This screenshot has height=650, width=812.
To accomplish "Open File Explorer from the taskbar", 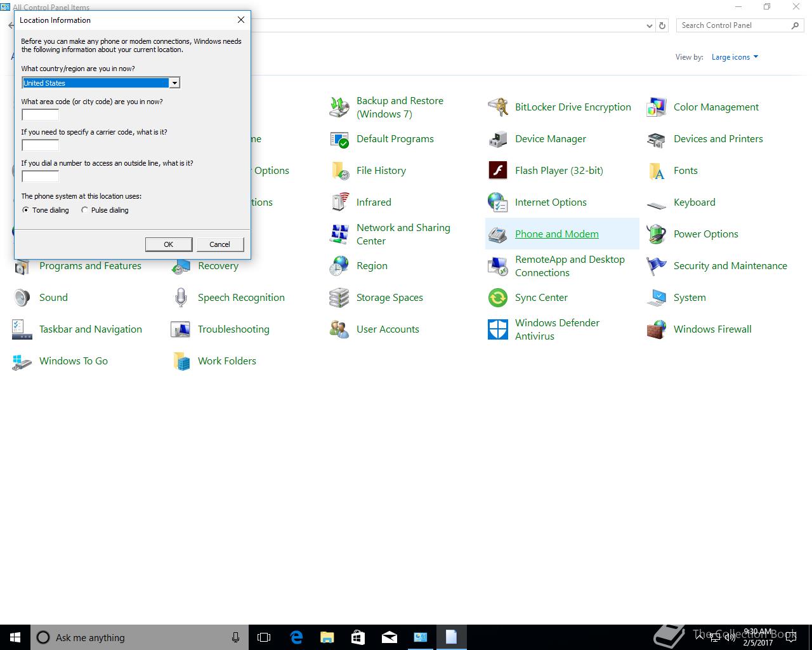I will pos(327,637).
